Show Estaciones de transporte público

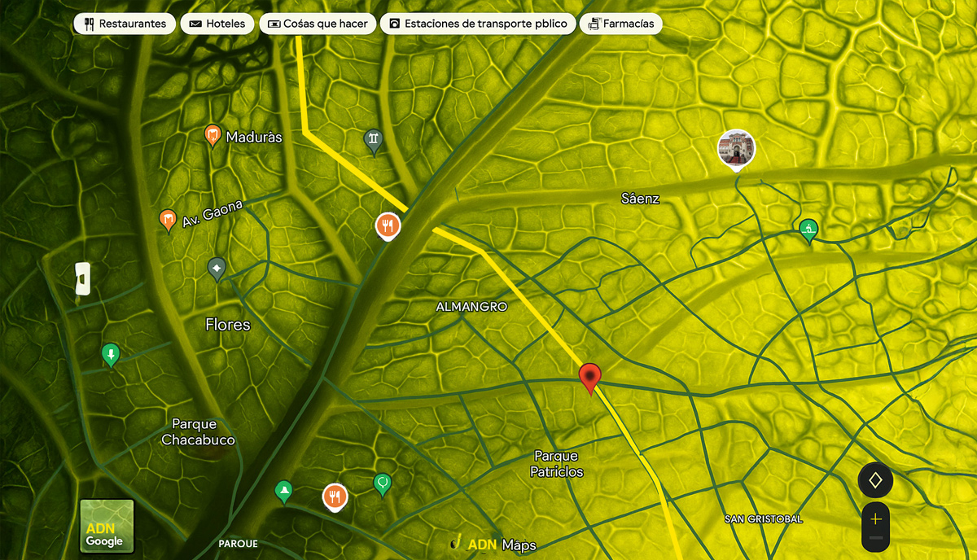point(478,24)
